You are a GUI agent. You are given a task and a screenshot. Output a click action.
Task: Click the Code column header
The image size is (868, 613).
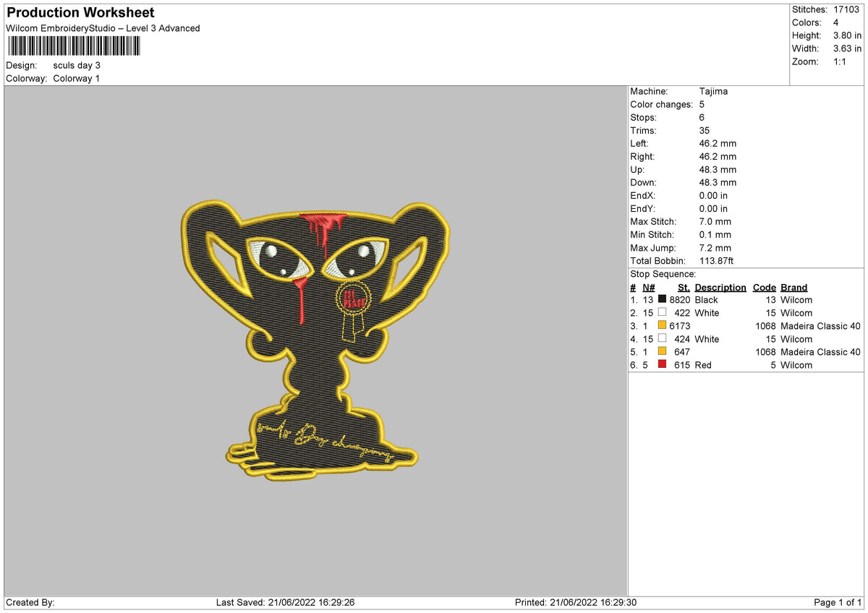[x=764, y=288]
